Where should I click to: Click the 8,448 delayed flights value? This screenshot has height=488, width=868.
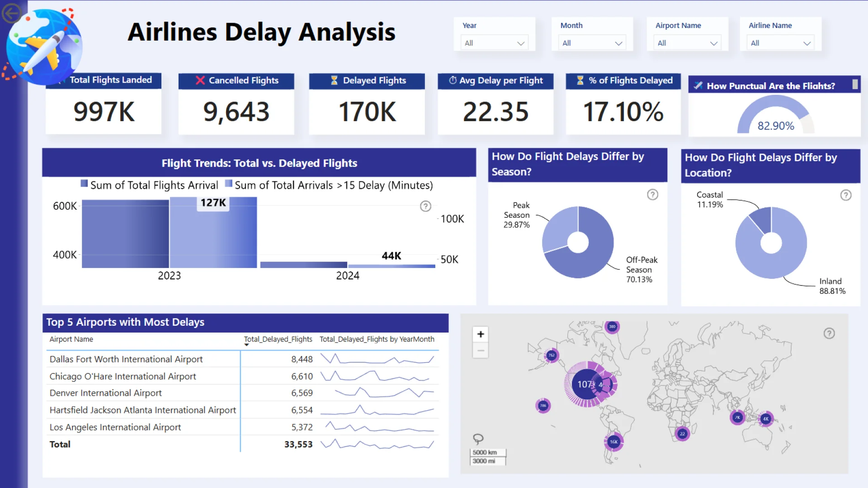(x=302, y=359)
